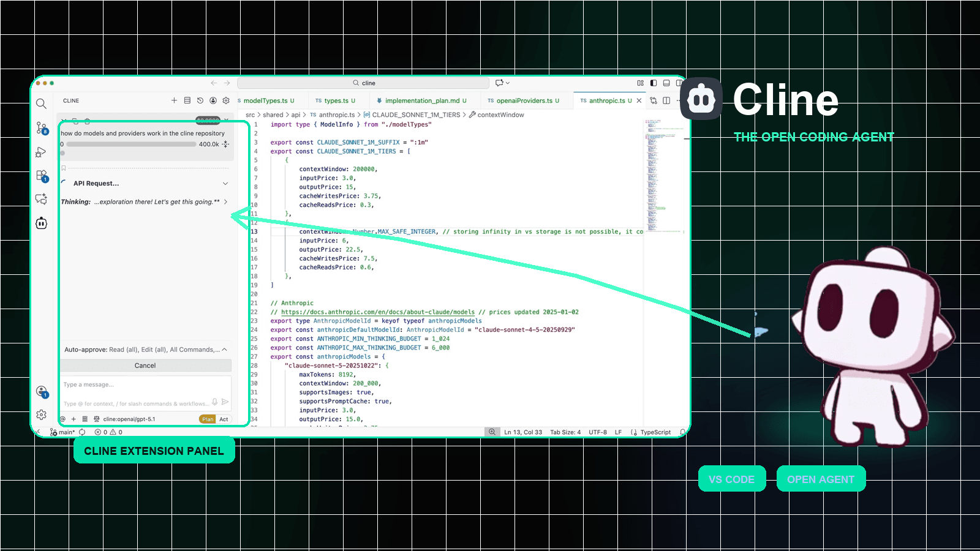Open docs.anthropic.com models link in code
This screenshot has width=980, height=551.
378,312
